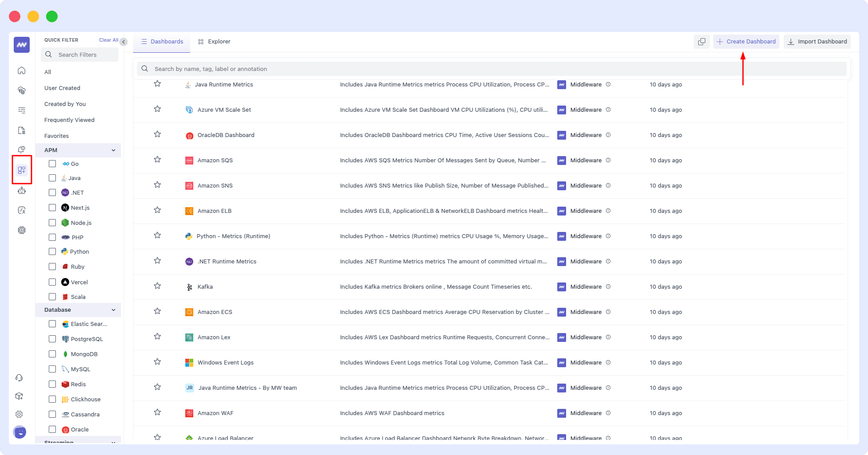Click the Import Dashboard button
Screen dimensions: 868x455
tap(817, 41)
